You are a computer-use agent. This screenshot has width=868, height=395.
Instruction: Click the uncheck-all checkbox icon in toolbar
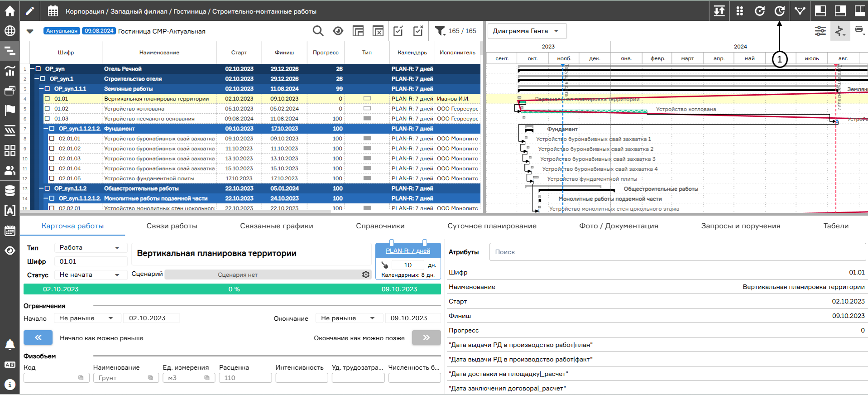(418, 31)
